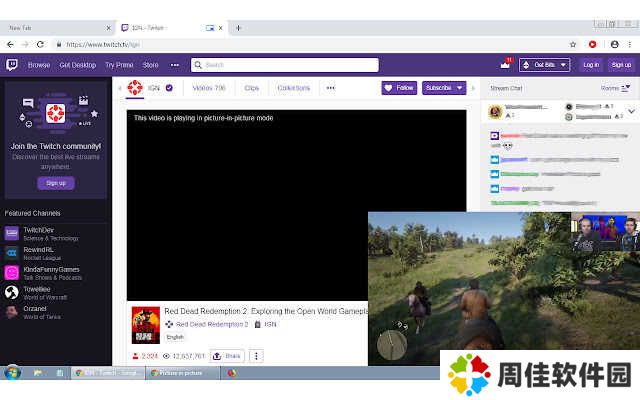Viewport: 640px width, 400px height.
Task: Open the Browse menu item
Action: (39, 65)
